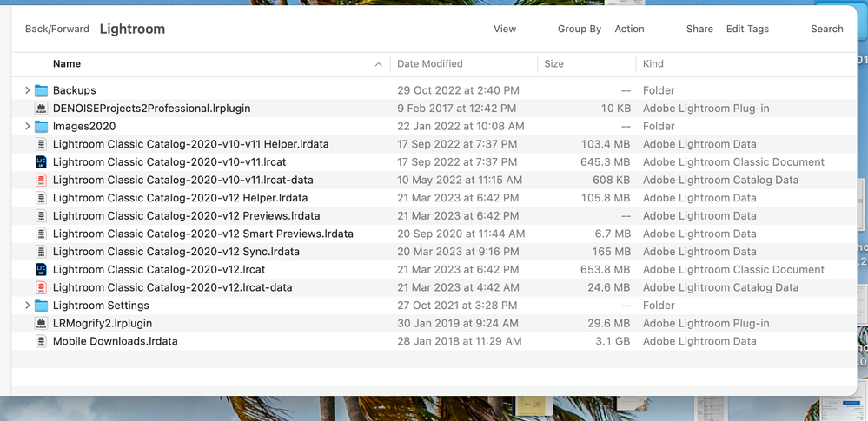
Task: Select Mobile Downloads.lrdata file name
Action: click(x=116, y=341)
